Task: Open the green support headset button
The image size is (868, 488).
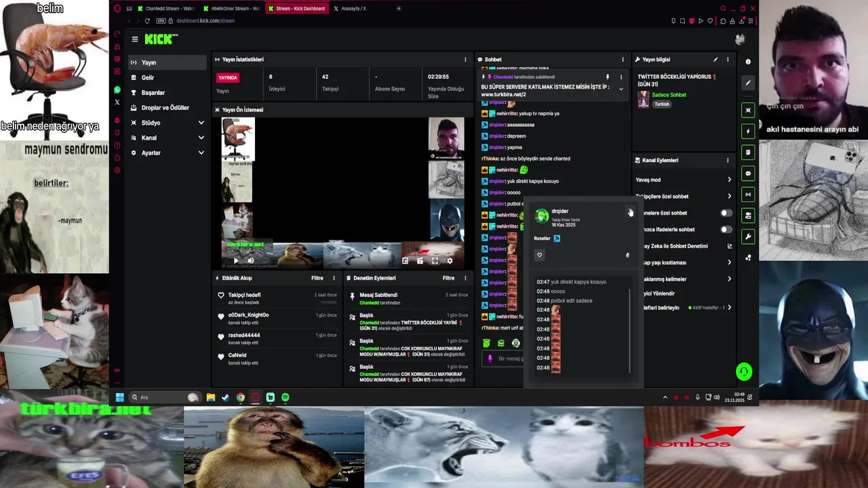Action: pos(744,371)
